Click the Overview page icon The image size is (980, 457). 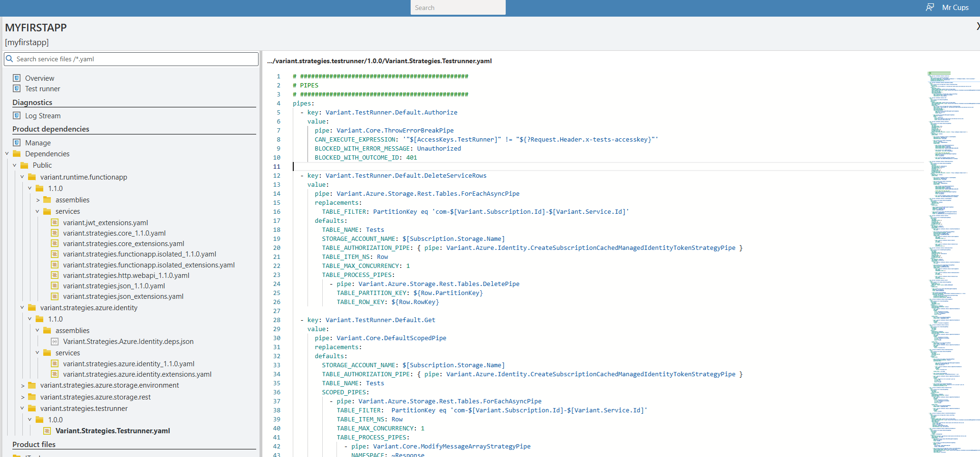click(x=17, y=78)
